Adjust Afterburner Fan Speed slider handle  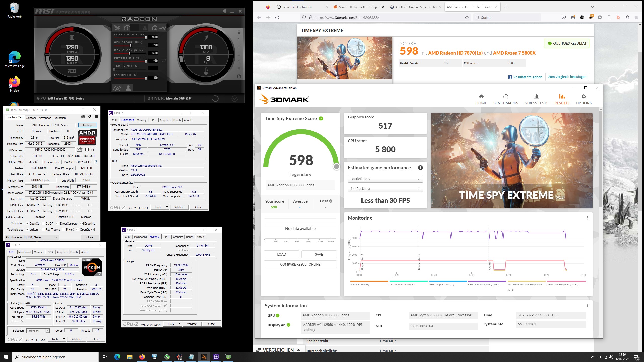coord(146,78)
